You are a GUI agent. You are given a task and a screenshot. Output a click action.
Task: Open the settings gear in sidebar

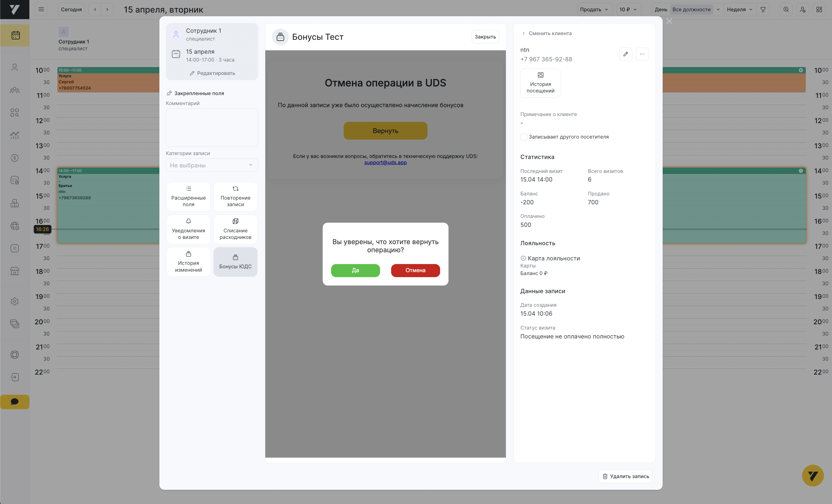[x=14, y=301]
